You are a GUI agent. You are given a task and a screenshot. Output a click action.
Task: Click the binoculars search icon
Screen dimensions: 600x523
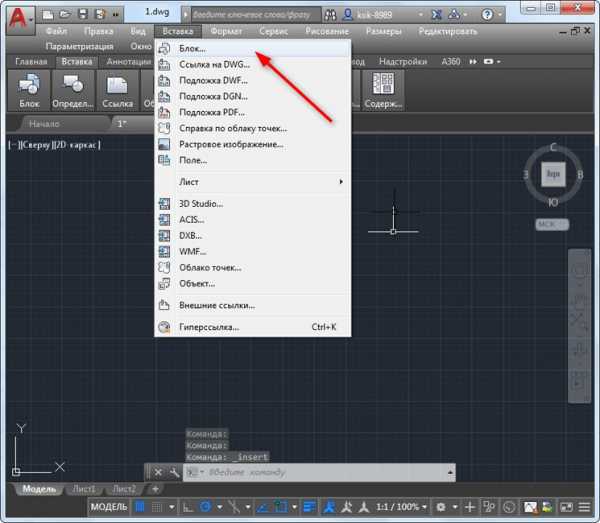[x=330, y=15]
